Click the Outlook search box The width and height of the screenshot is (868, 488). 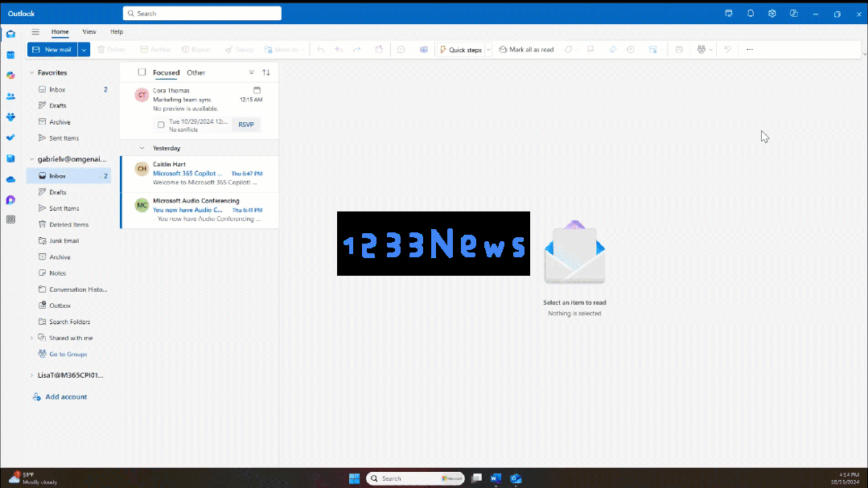tap(202, 14)
